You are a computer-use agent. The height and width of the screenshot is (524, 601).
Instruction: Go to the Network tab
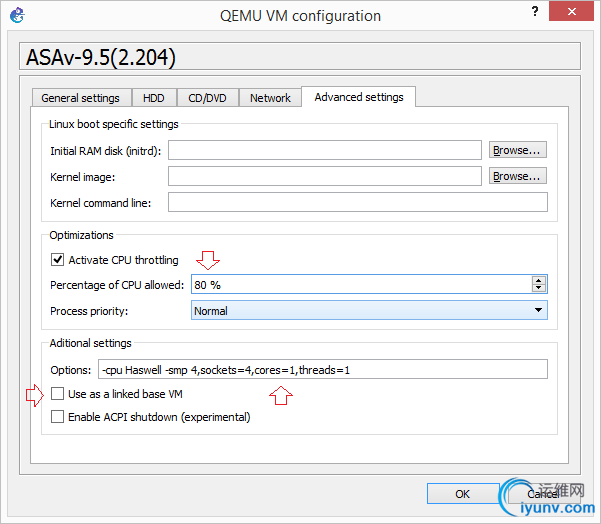point(270,98)
